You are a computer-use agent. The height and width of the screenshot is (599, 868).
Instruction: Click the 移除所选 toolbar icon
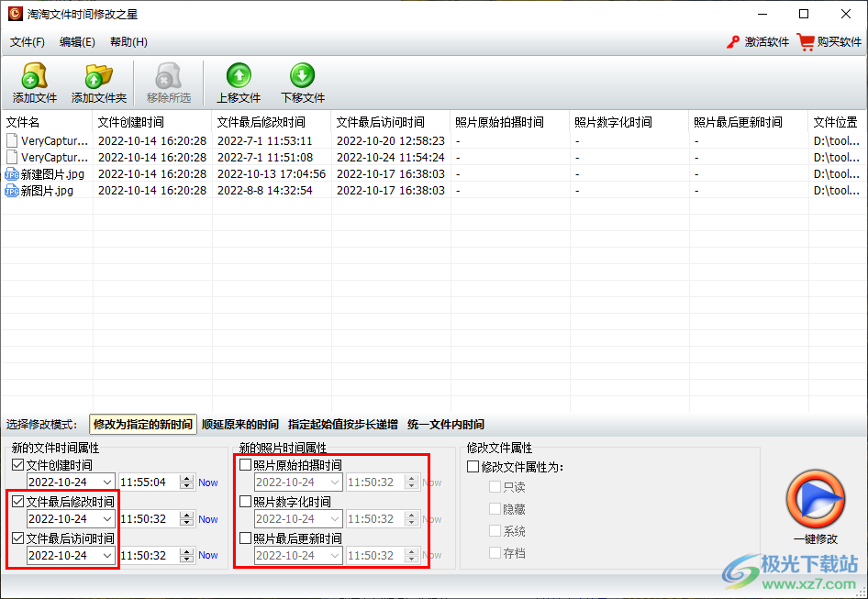tap(168, 76)
